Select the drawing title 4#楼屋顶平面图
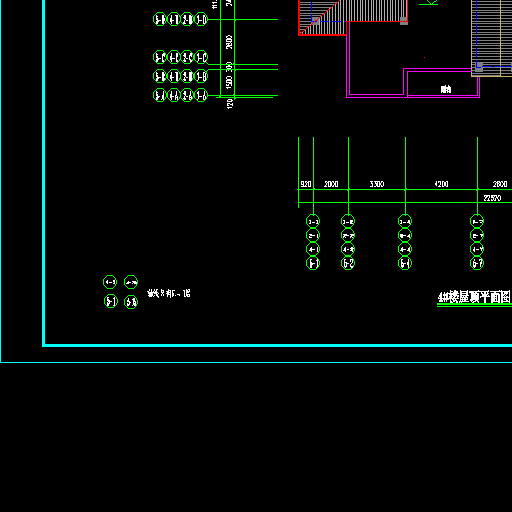The height and width of the screenshot is (512, 512). pyautogui.click(x=474, y=297)
